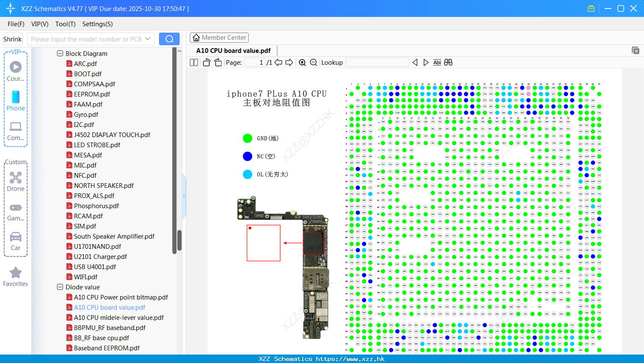This screenshot has width=644, height=363.
Task: Click the blue search button
Action: tap(169, 39)
